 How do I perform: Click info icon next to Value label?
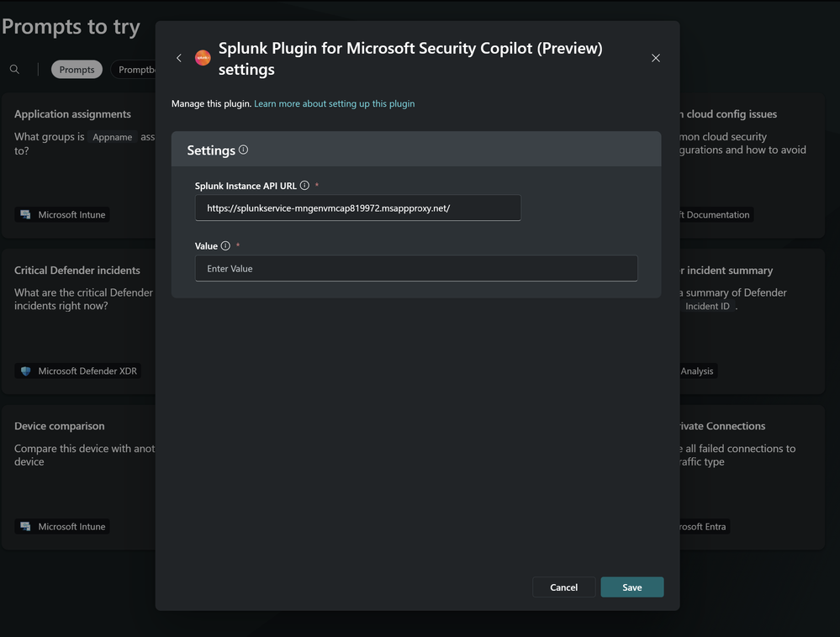point(225,245)
